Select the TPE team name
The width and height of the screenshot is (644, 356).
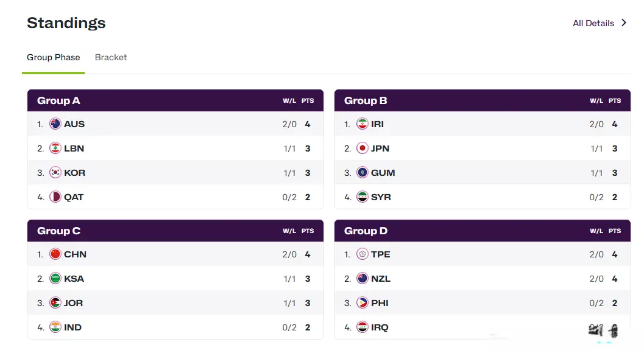380,254
